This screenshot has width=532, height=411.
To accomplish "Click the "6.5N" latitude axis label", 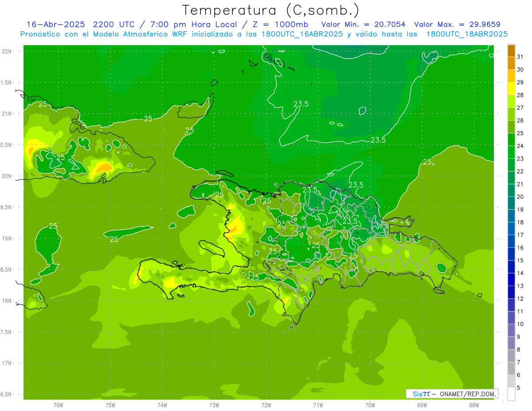I will (x=6, y=395).
